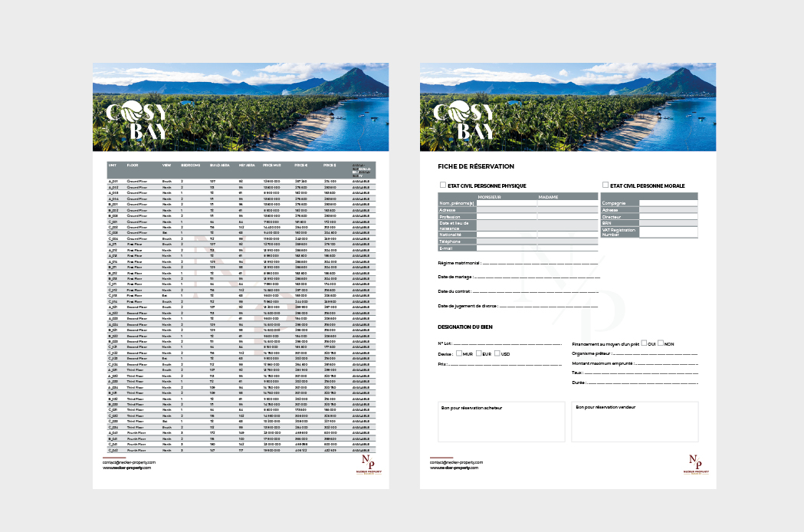The image size is (804, 532).
Task: Open the website link on the reservation form page
Action: pos(454,468)
